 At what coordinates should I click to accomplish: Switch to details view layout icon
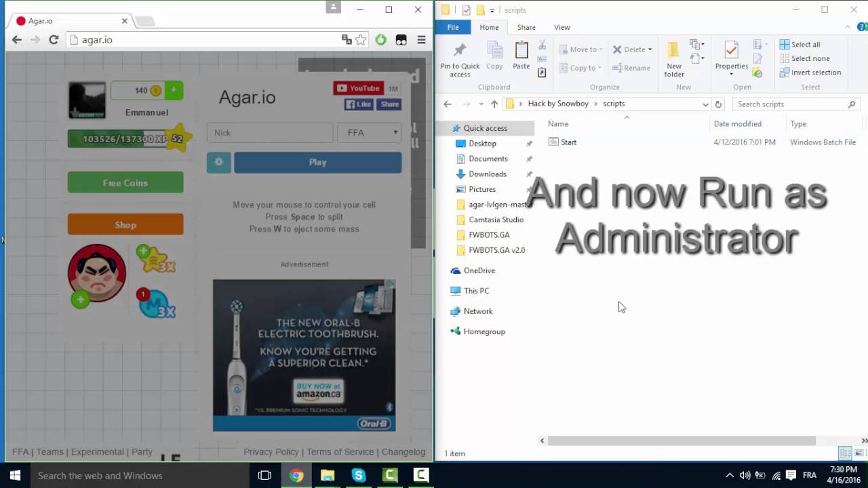pyautogui.click(x=846, y=453)
